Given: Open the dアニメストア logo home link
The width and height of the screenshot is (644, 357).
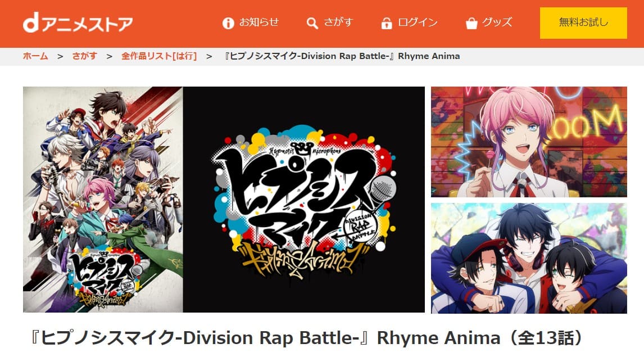Looking at the screenshot, I should [78, 22].
